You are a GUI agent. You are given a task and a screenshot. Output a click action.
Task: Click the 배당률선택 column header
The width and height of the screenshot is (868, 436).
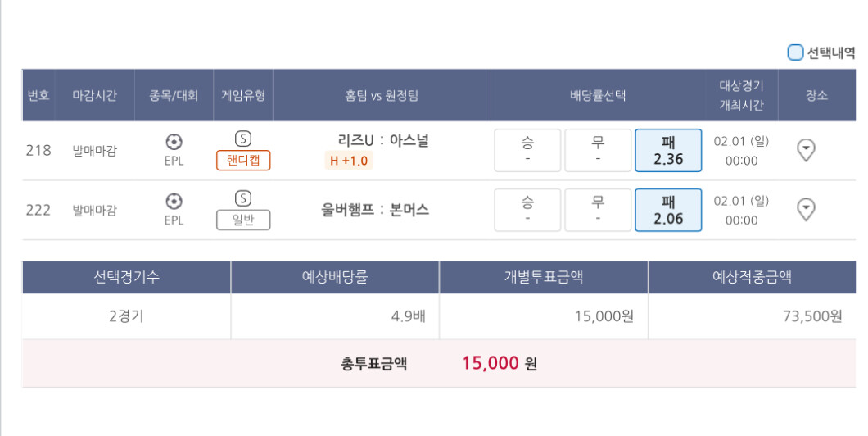[x=598, y=95]
